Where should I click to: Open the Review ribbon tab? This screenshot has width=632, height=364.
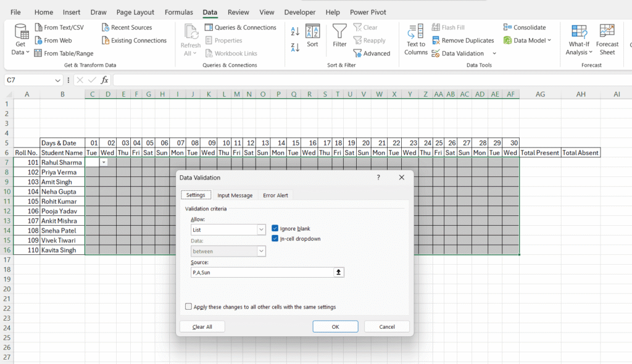[238, 12]
